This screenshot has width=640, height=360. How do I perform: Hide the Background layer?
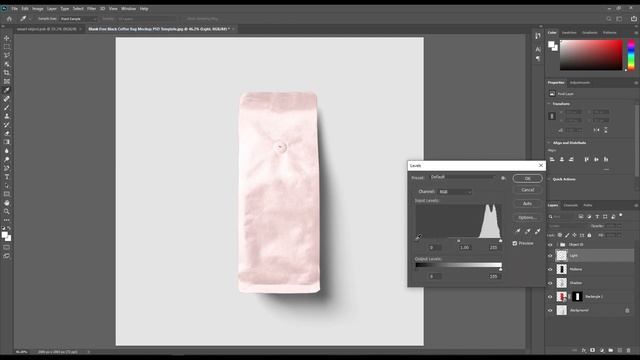pyautogui.click(x=550, y=311)
